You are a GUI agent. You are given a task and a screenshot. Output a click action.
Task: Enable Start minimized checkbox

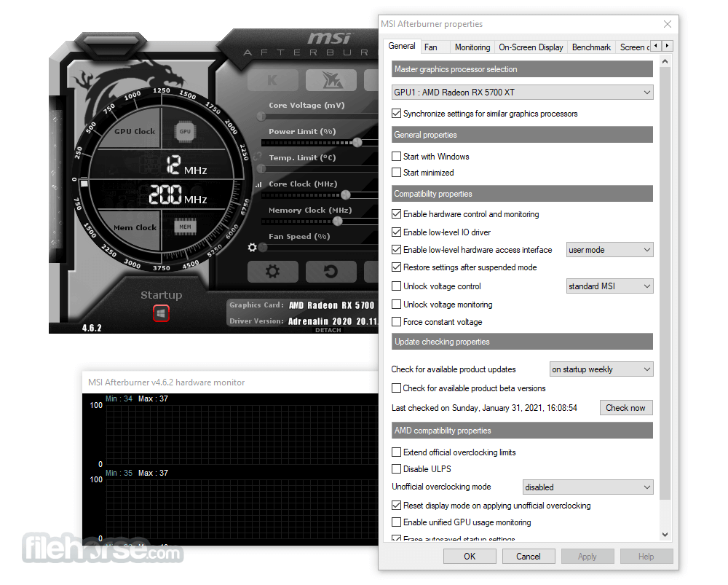[x=423, y=173]
